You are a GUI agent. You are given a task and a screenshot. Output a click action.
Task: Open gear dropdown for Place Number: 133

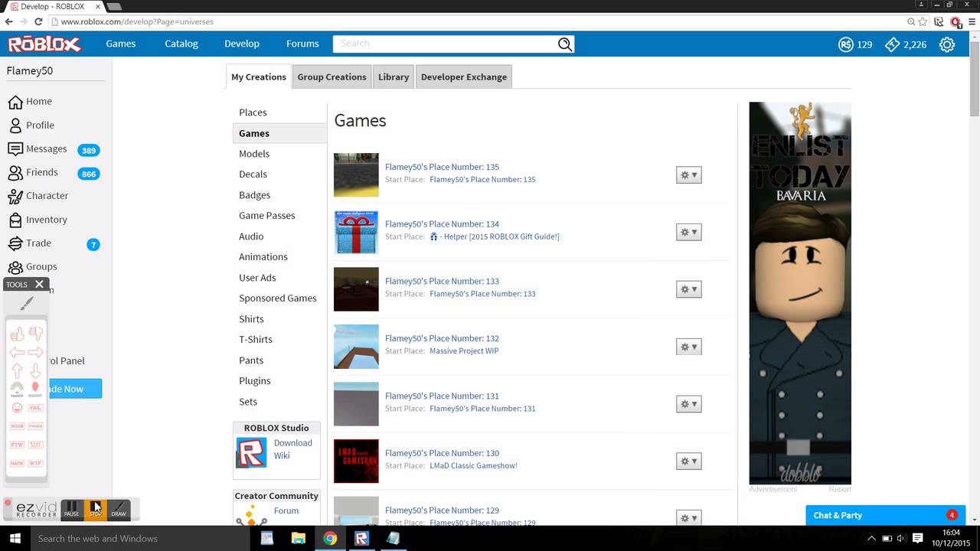click(x=688, y=289)
